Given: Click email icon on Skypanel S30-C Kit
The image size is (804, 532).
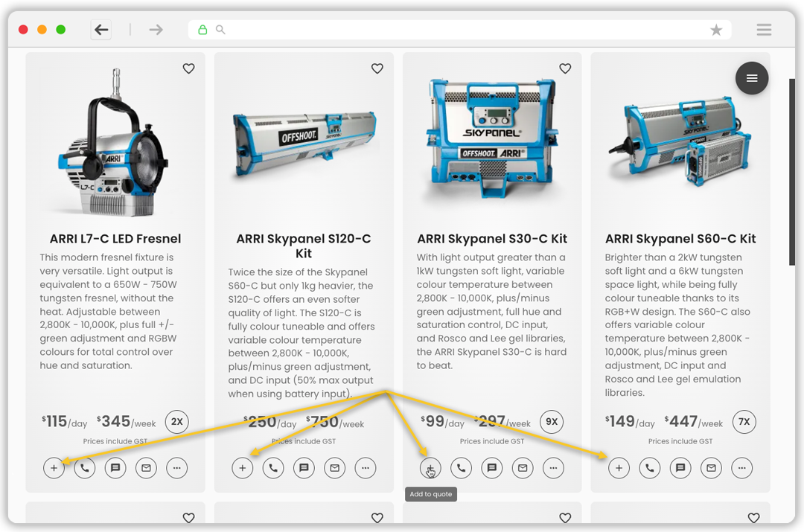Looking at the screenshot, I should click(523, 468).
